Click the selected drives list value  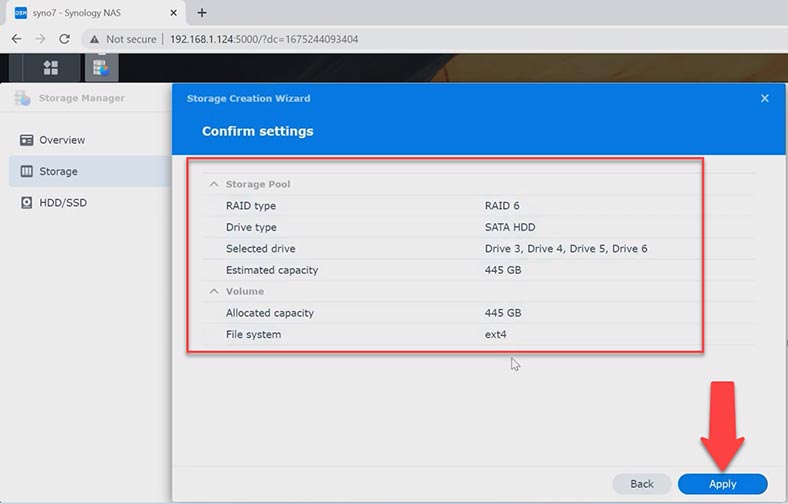tap(566, 249)
